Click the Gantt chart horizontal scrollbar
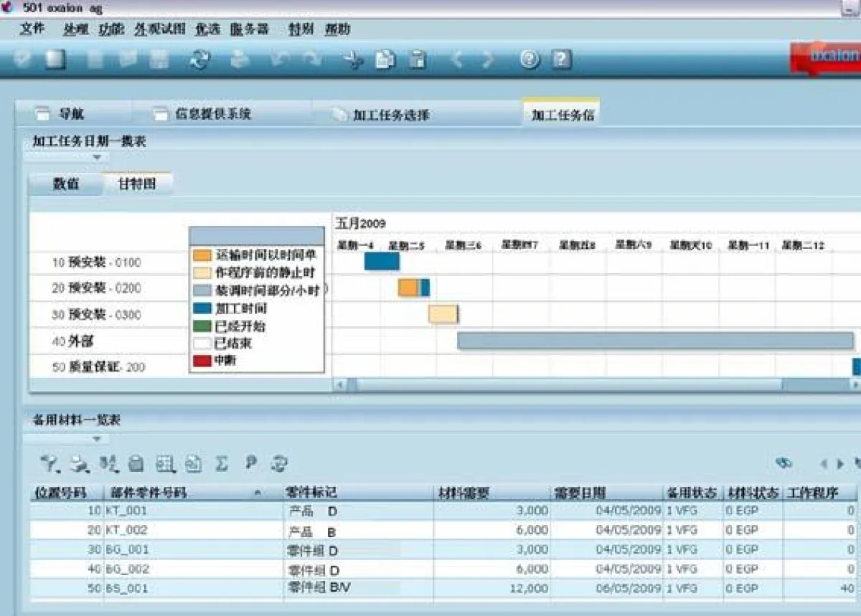 coord(567,385)
